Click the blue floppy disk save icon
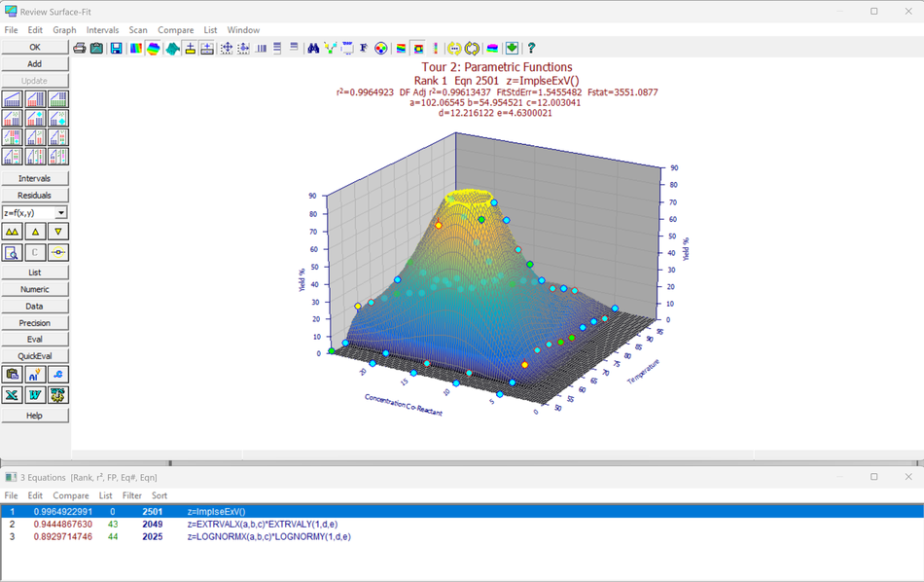 tap(116, 49)
